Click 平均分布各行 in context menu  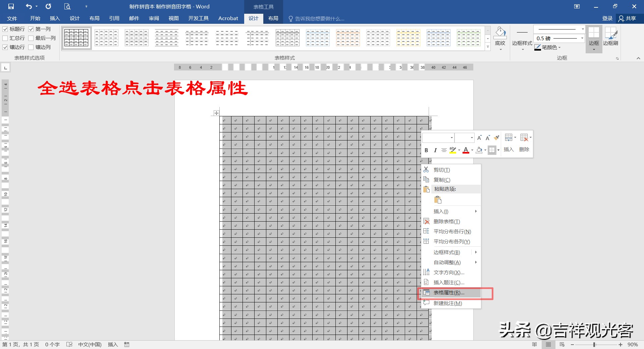pos(451,231)
